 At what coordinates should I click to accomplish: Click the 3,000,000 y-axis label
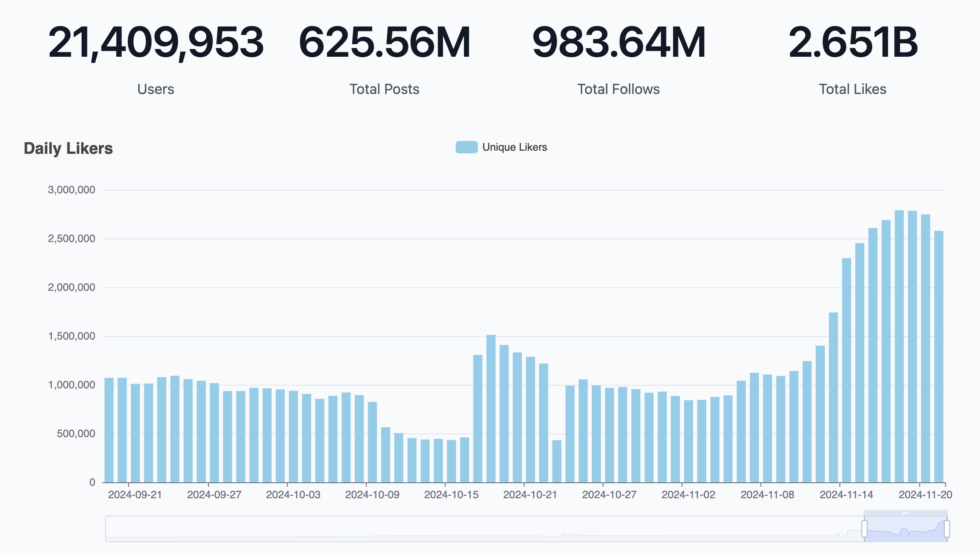pos(71,190)
